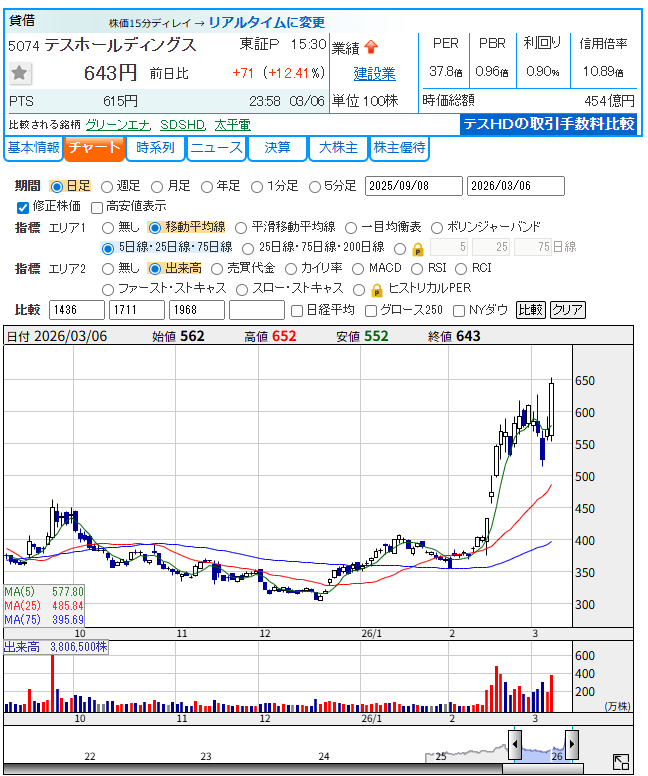Select the カイリ率 indicator
This screenshot has width=648, height=776.
point(291,269)
